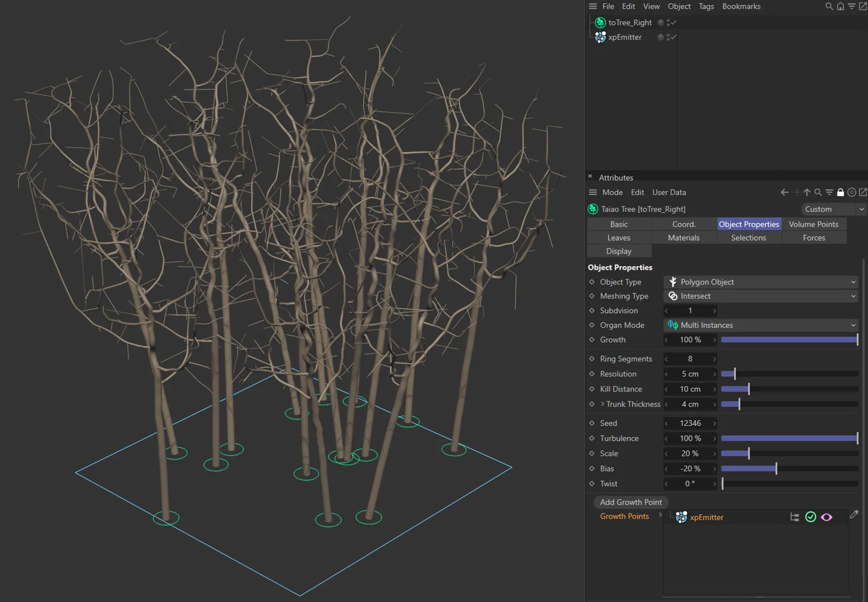Click the hierarchy icon on the xpEmitter growth point

795,517
